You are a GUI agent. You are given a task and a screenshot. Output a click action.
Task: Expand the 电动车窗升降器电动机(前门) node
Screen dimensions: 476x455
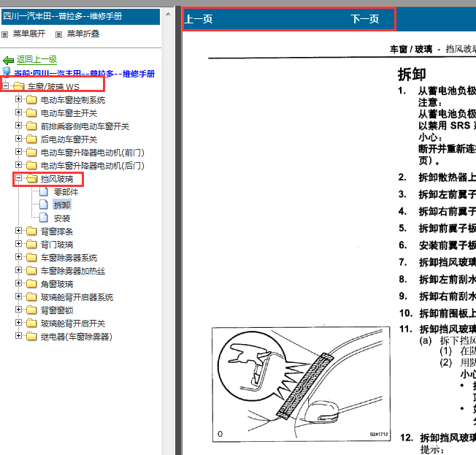pyautogui.click(x=18, y=152)
